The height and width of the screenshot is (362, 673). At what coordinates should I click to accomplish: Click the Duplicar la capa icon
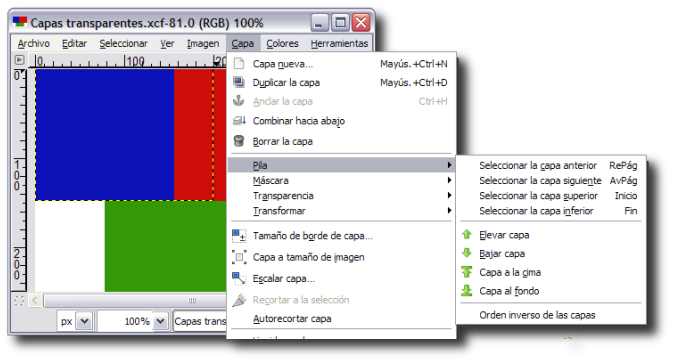click(x=239, y=82)
